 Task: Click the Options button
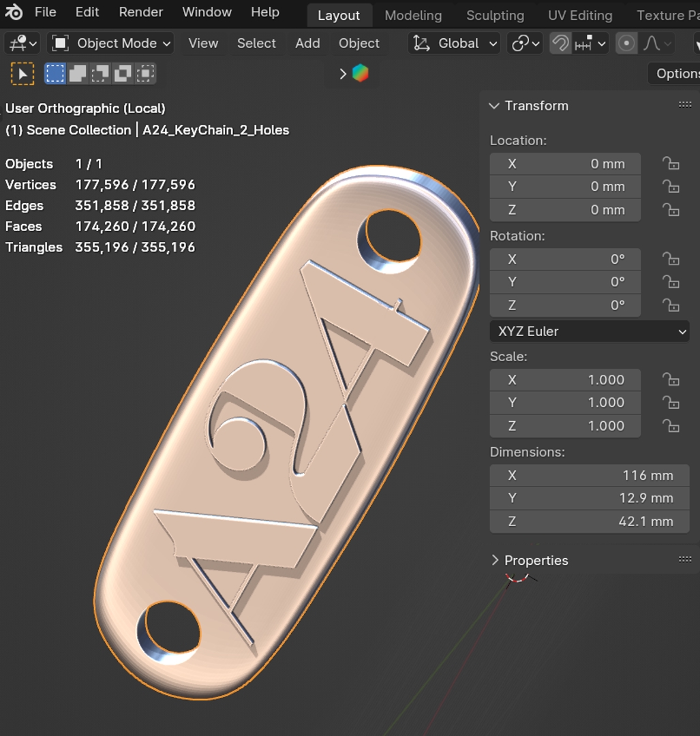pyautogui.click(x=676, y=74)
